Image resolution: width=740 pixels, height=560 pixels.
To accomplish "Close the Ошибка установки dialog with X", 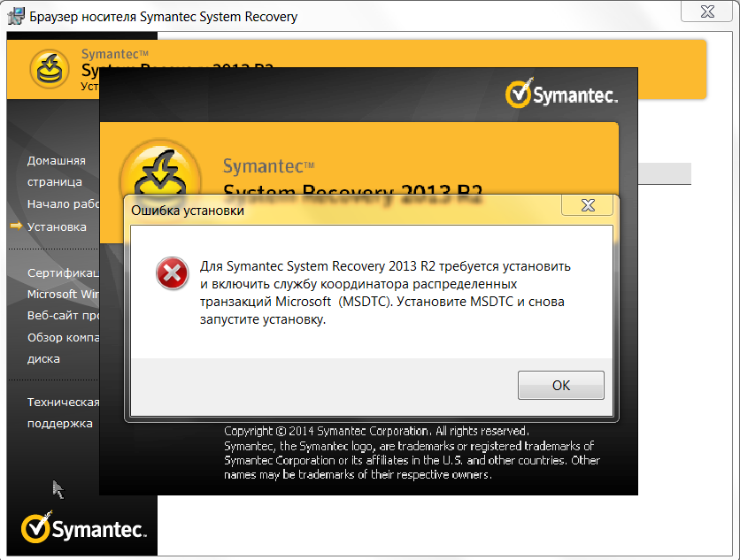I will (588, 206).
